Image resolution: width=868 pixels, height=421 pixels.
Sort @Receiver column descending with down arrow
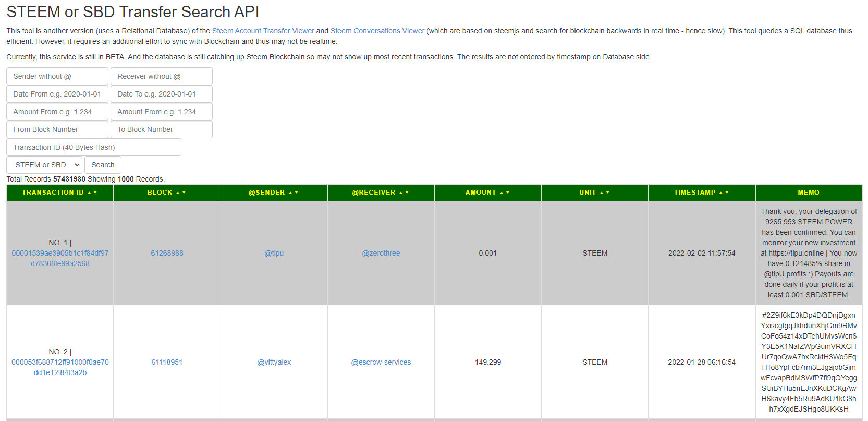(407, 193)
